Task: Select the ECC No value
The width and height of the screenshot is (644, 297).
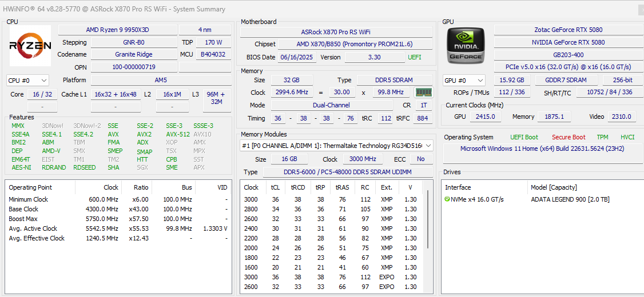Action: [x=420, y=159]
